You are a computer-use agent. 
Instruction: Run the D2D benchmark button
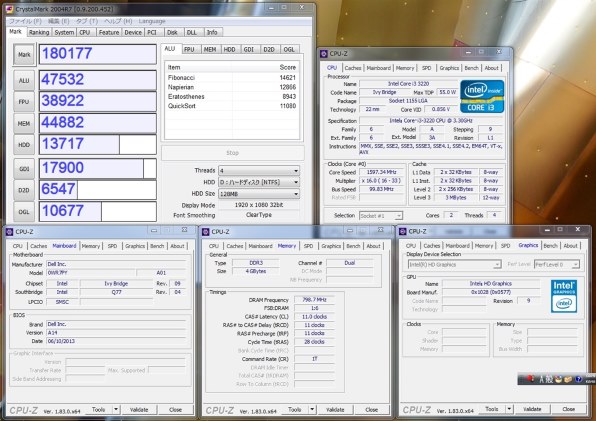coord(24,190)
